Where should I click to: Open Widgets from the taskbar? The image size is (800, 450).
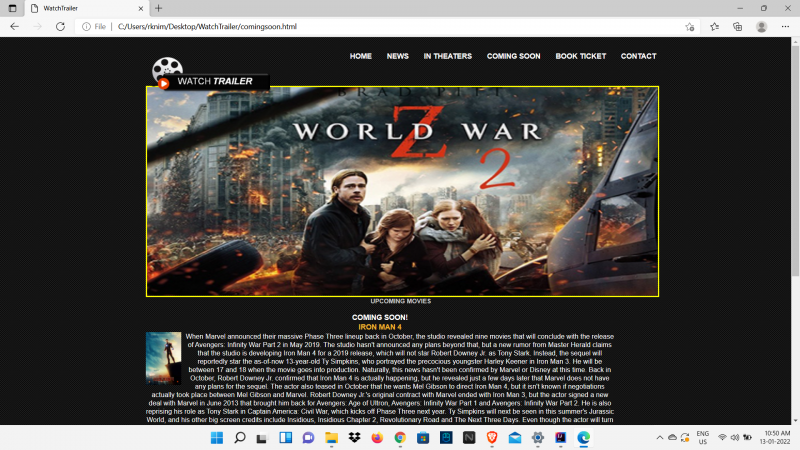pyautogui.click(x=286, y=438)
